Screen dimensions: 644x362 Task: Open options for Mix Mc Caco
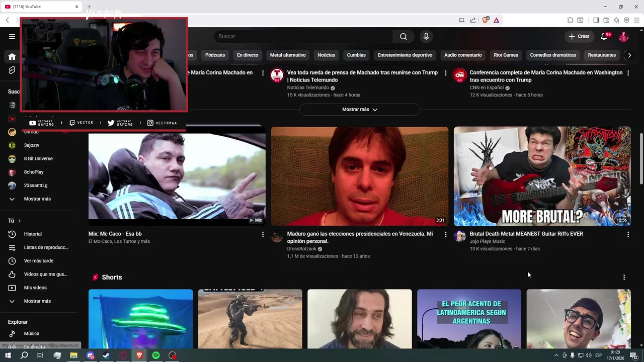coord(263,234)
